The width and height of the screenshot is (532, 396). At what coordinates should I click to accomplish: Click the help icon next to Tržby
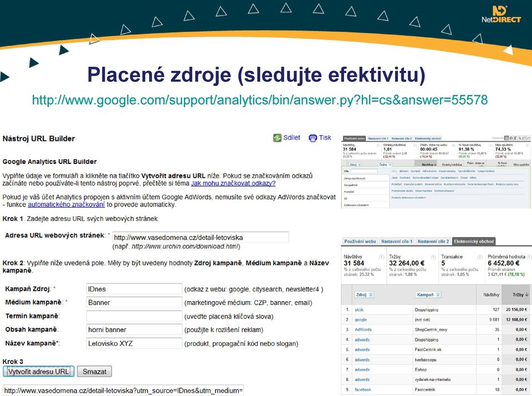coord(433,257)
